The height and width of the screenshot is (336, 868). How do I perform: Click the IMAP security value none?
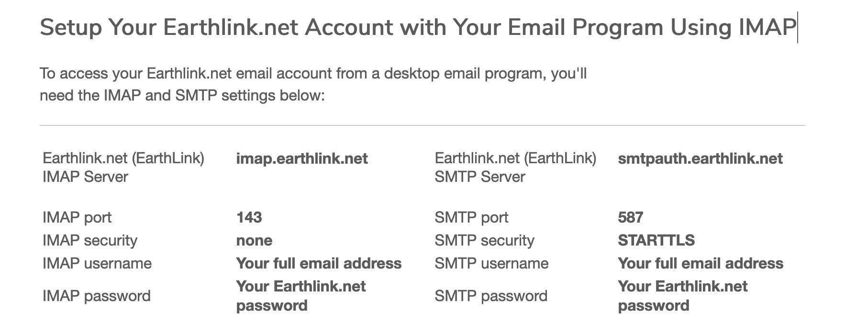[x=254, y=240]
